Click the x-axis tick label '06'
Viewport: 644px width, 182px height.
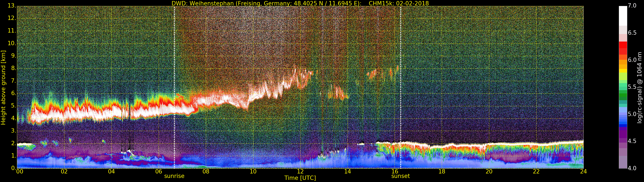pyautogui.click(x=159, y=172)
